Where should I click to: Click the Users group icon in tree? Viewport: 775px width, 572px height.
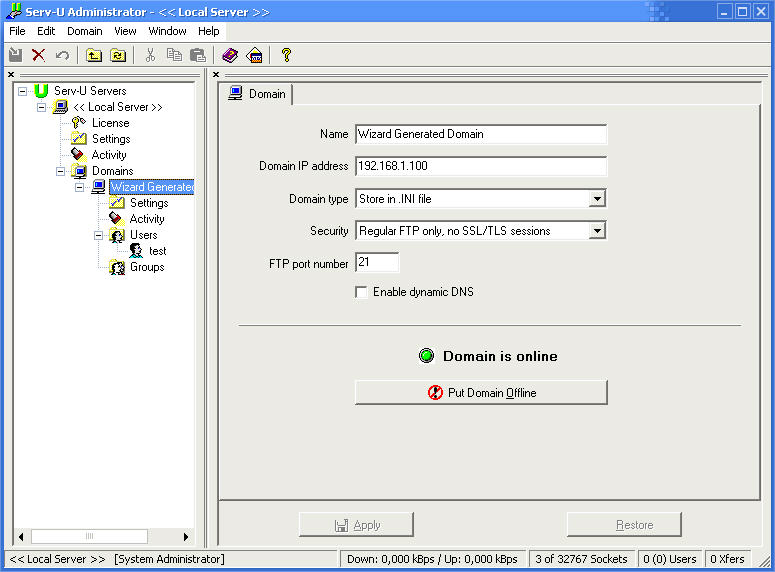(117, 235)
